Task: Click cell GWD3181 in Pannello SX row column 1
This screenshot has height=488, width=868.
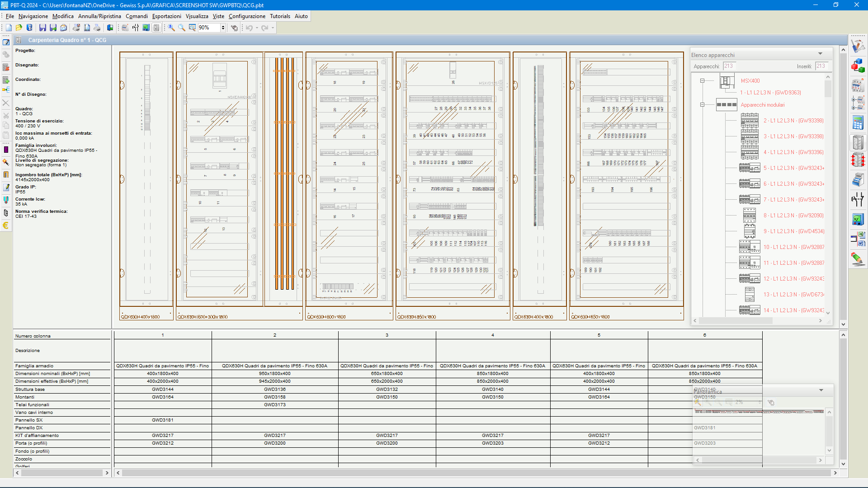Action: coord(163,420)
